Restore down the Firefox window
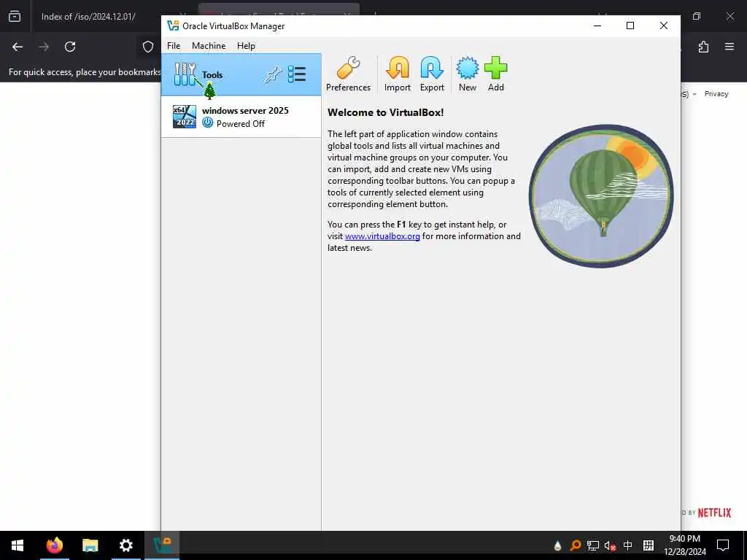The height and width of the screenshot is (560, 747). pos(697,16)
